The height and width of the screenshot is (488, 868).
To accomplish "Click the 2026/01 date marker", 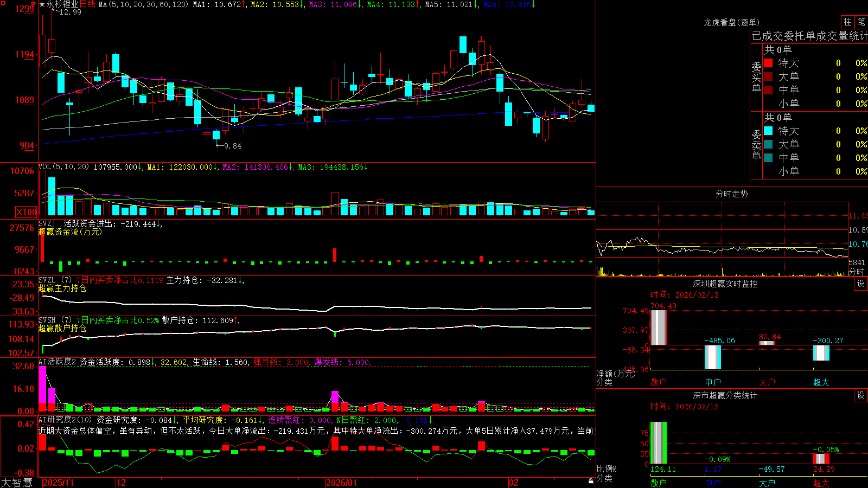I will [x=341, y=483].
